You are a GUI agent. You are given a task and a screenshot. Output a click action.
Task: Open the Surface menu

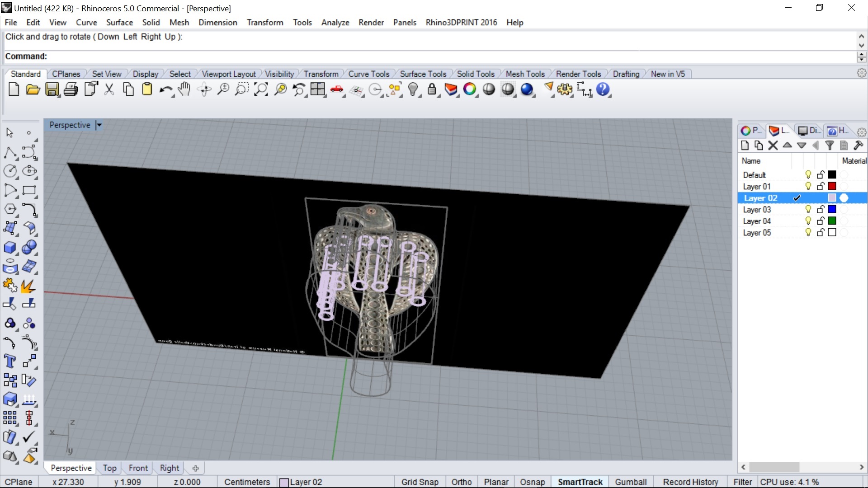[x=119, y=22]
